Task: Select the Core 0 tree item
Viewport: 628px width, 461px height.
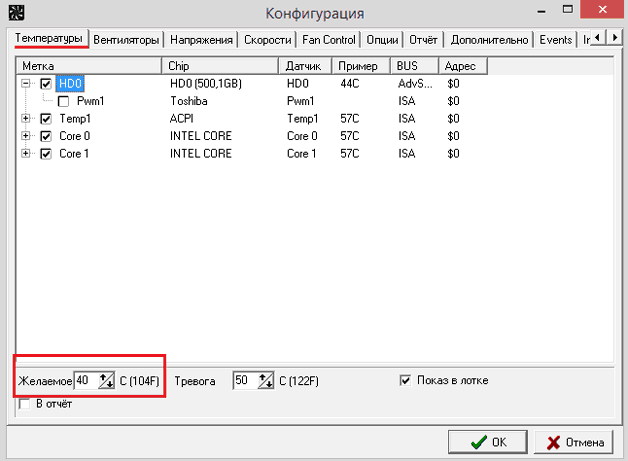Action: 74,136
